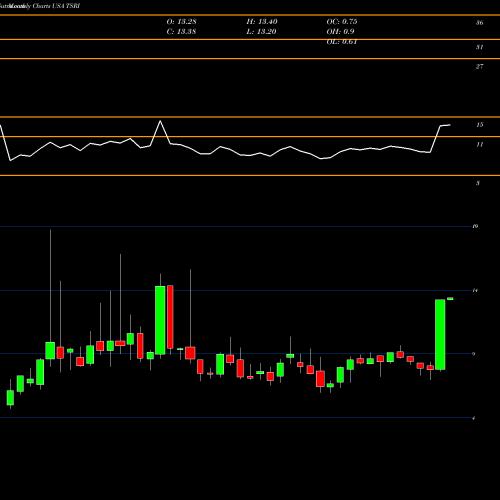
Task: Click the price axis label 9
Action: pos(474,354)
